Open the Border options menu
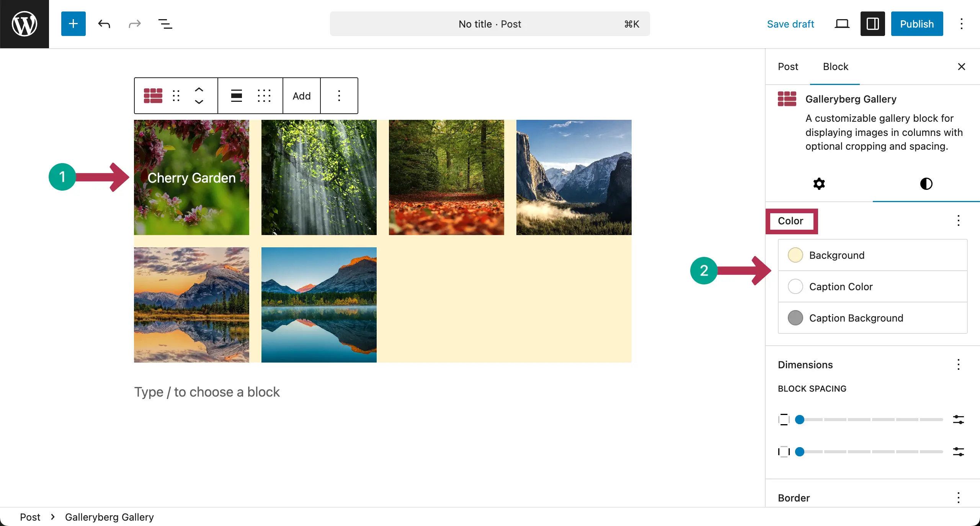980x526 pixels. coord(959,498)
